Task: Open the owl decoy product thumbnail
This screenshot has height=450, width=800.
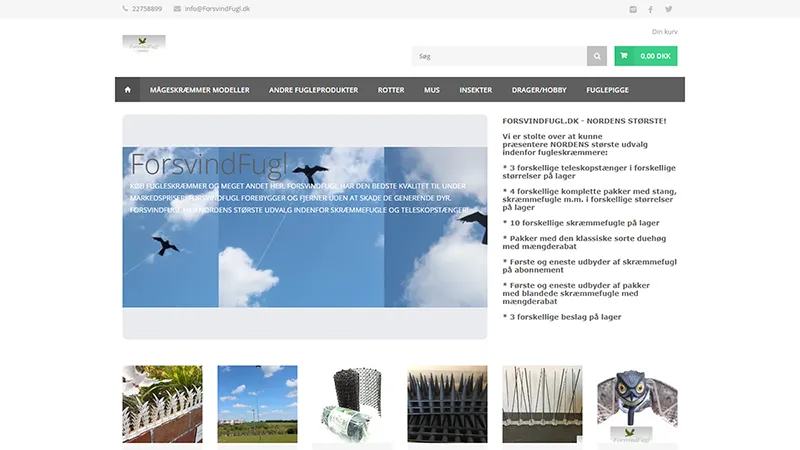Action: click(x=637, y=404)
